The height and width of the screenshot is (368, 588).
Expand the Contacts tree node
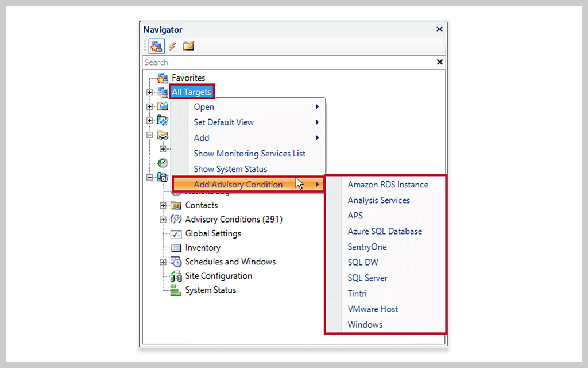point(164,205)
